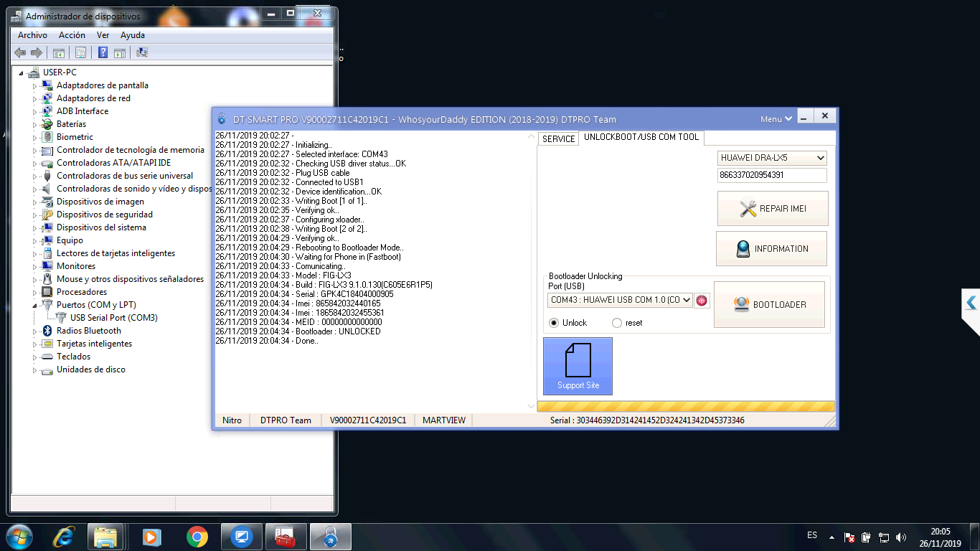Click the ES language indicator

tap(812, 535)
